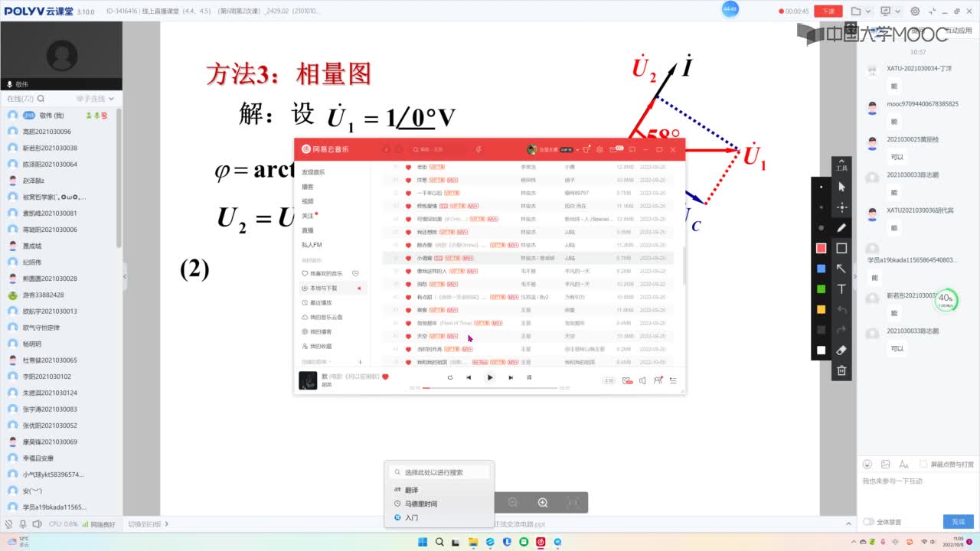Open 本地与下载 in NetEase sidebar

coord(332,288)
